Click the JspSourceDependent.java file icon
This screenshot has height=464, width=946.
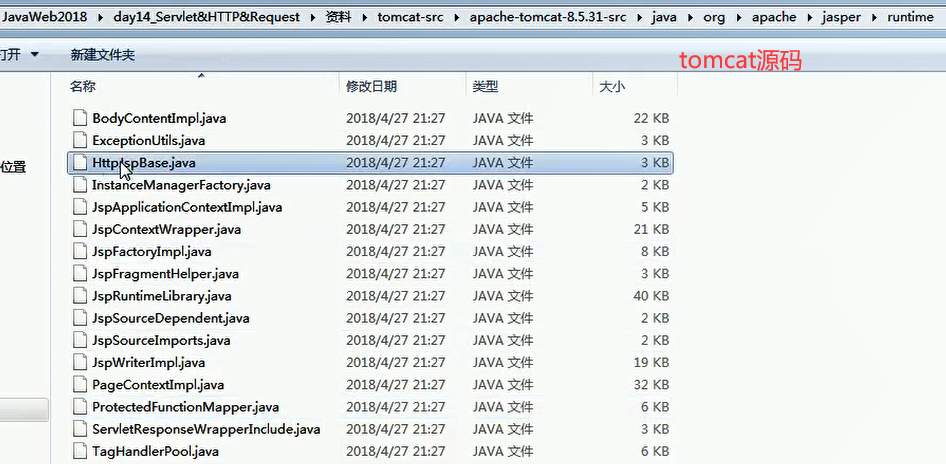tap(80, 318)
